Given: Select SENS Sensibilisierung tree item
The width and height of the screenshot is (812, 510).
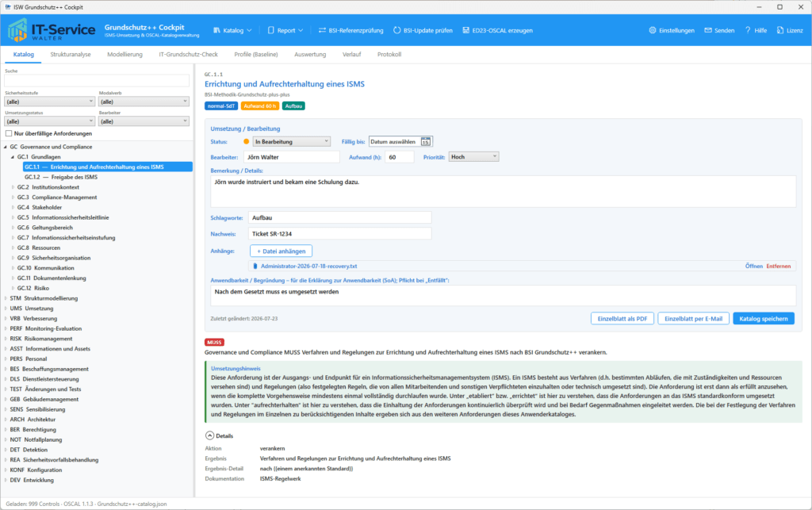Looking at the screenshot, I should (x=37, y=409).
